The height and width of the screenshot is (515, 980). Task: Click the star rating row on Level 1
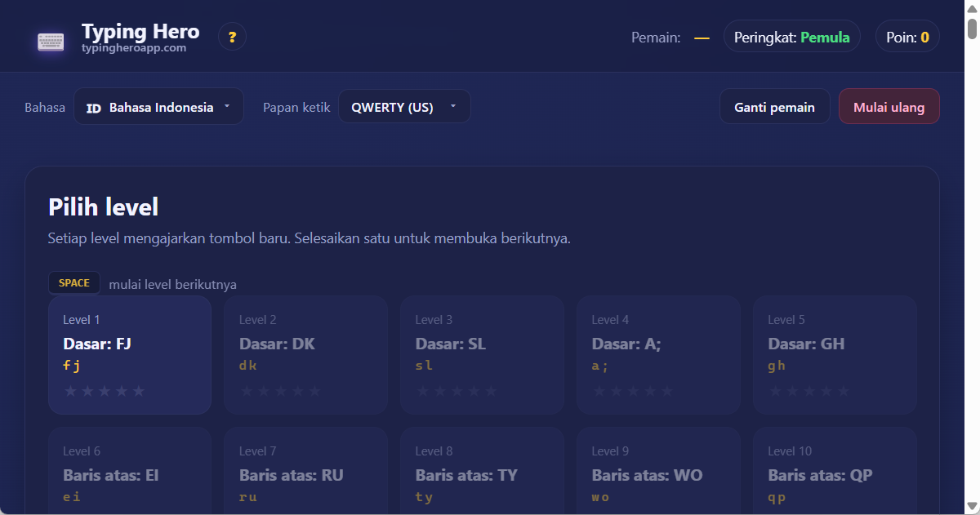tap(105, 391)
